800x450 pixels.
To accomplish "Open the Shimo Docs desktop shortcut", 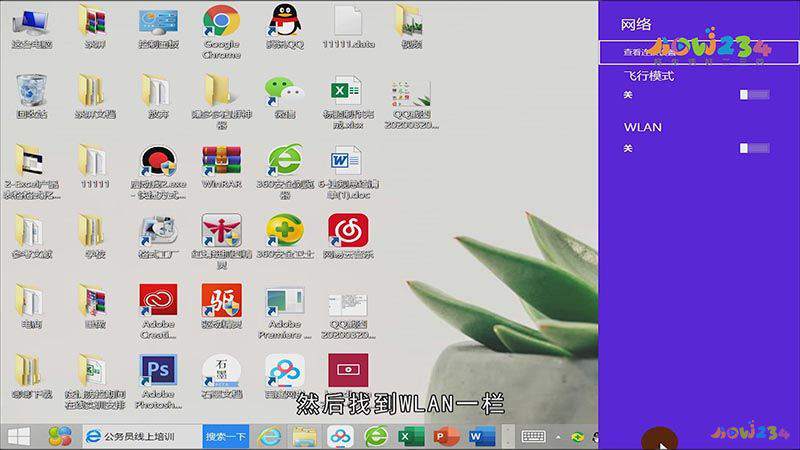I will coord(221,371).
